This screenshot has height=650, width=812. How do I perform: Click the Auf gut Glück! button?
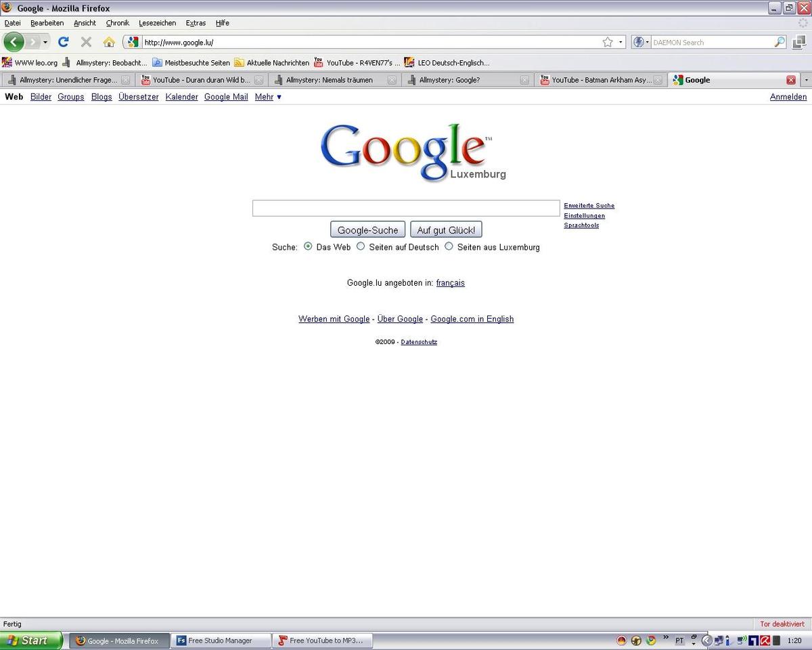446,230
